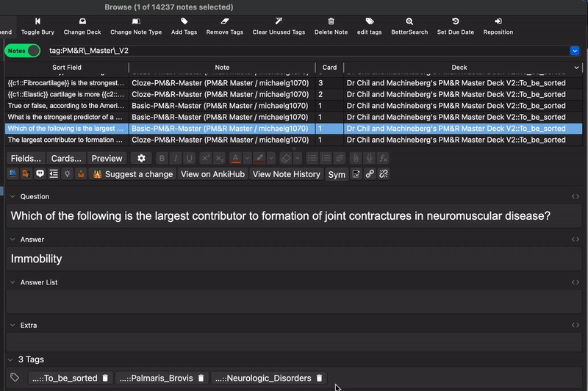Click the Add Tags toolbar icon
This screenshot has width=588, height=391.
184,22
